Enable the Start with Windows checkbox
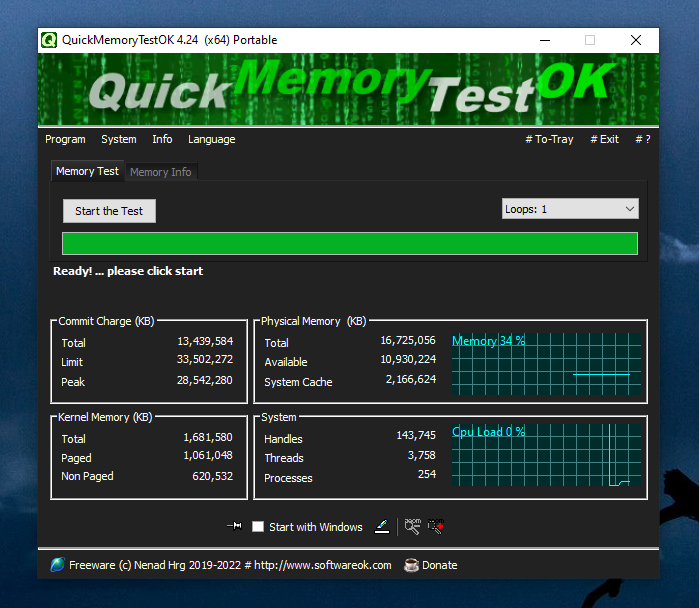The image size is (699, 608). [258, 527]
